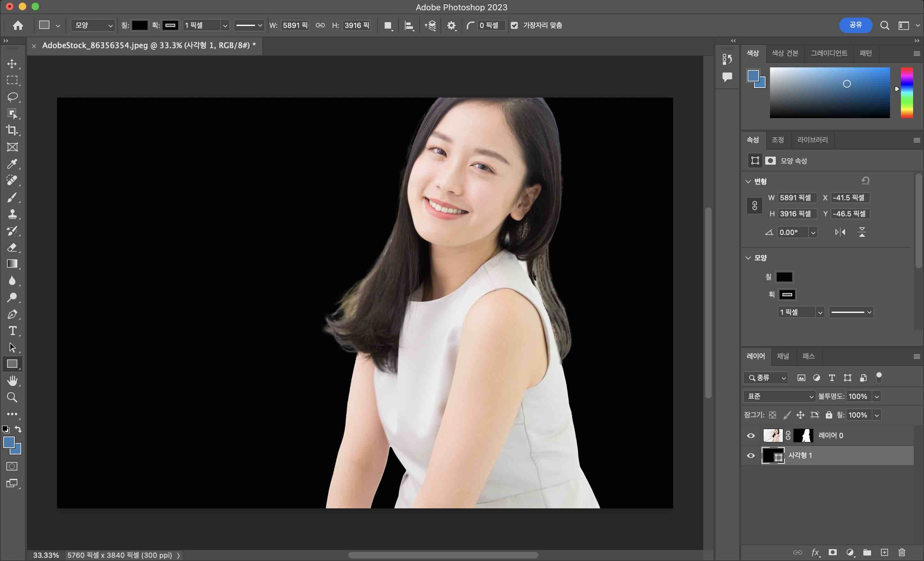The height and width of the screenshot is (561, 924).
Task: Select the Crop tool
Action: [12, 130]
